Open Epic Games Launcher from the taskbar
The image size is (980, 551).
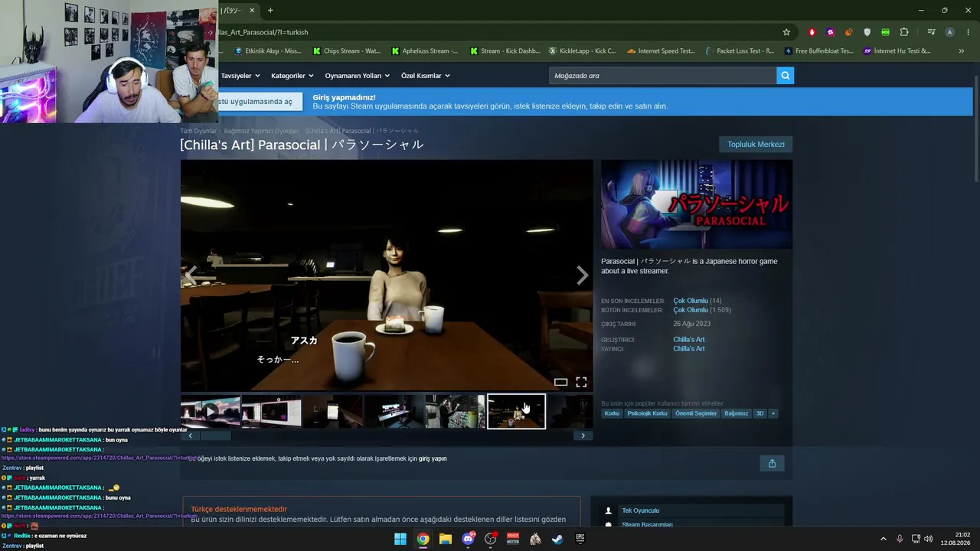(580, 539)
